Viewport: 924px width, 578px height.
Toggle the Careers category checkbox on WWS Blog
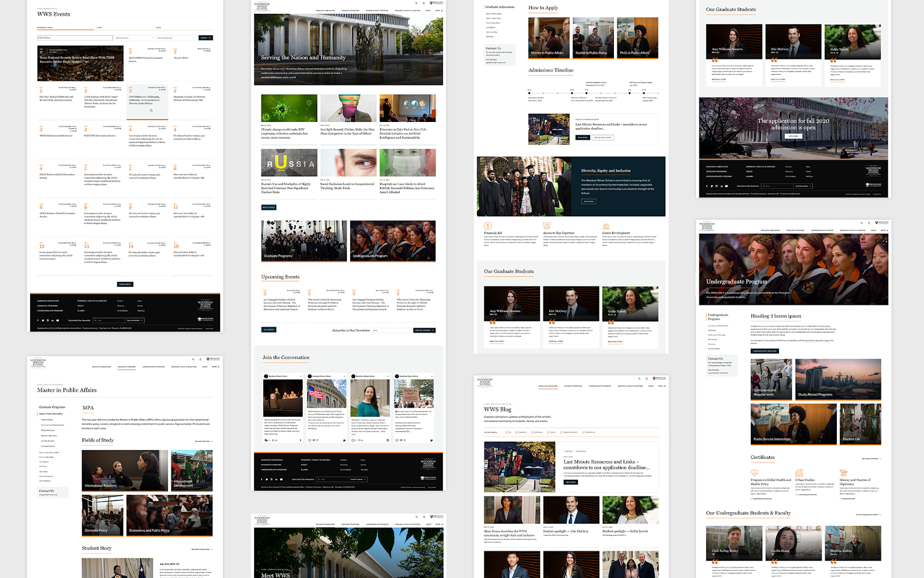click(548, 432)
